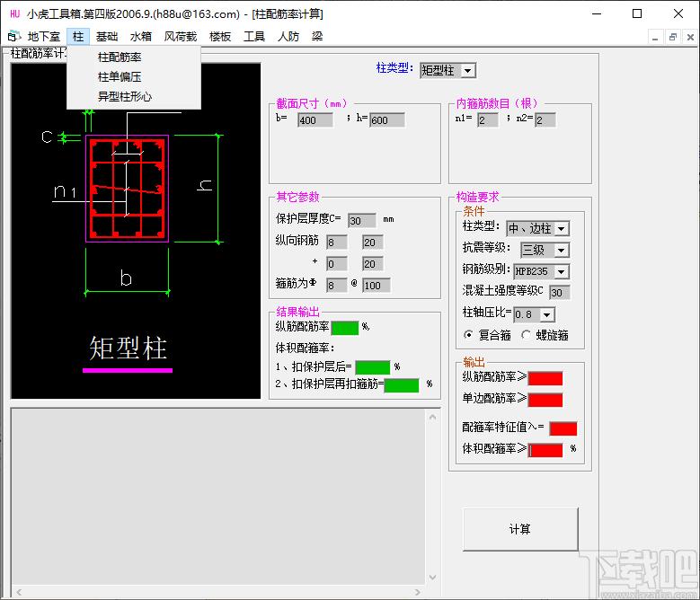Restore the inner child window

click(673, 37)
